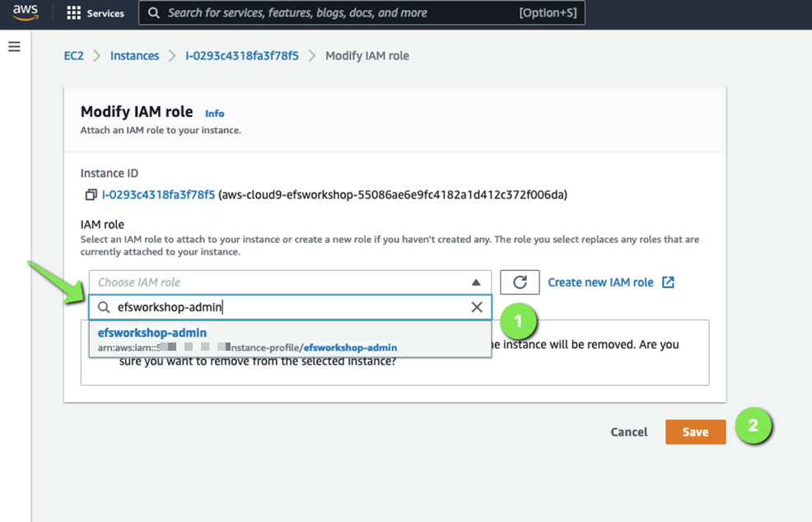The width and height of the screenshot is (812, 522).
Task: Click the 'IAM role' section label
Action: click(x=102, y=224)
